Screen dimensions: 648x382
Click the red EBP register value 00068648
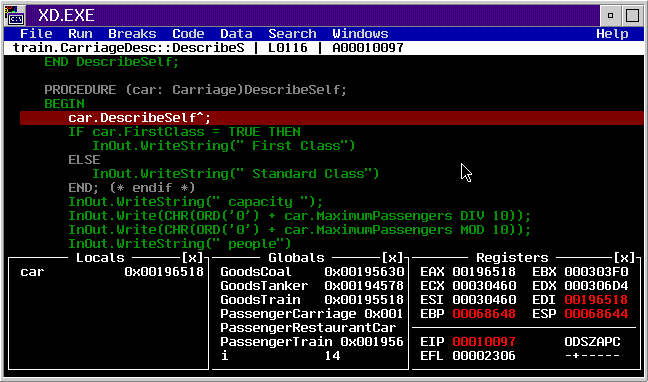pos(484,314)
